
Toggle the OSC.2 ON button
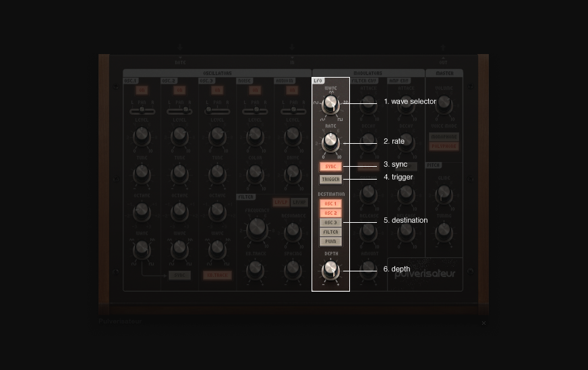click(179, 90)
